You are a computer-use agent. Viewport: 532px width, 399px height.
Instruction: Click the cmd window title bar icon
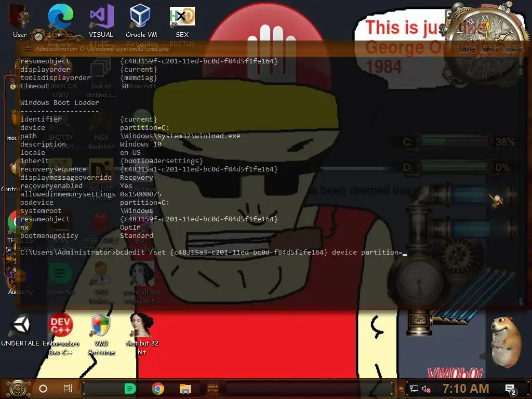point(28,49)
